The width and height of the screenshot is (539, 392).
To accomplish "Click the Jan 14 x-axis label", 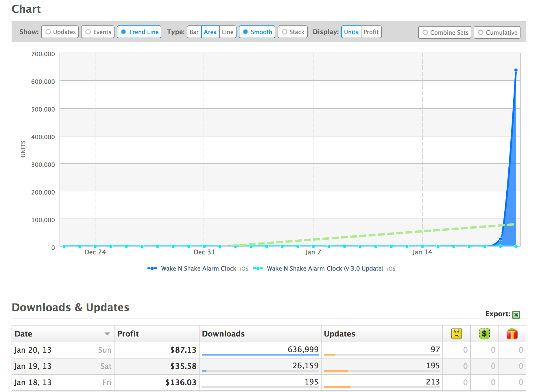I will click(422, 252).
